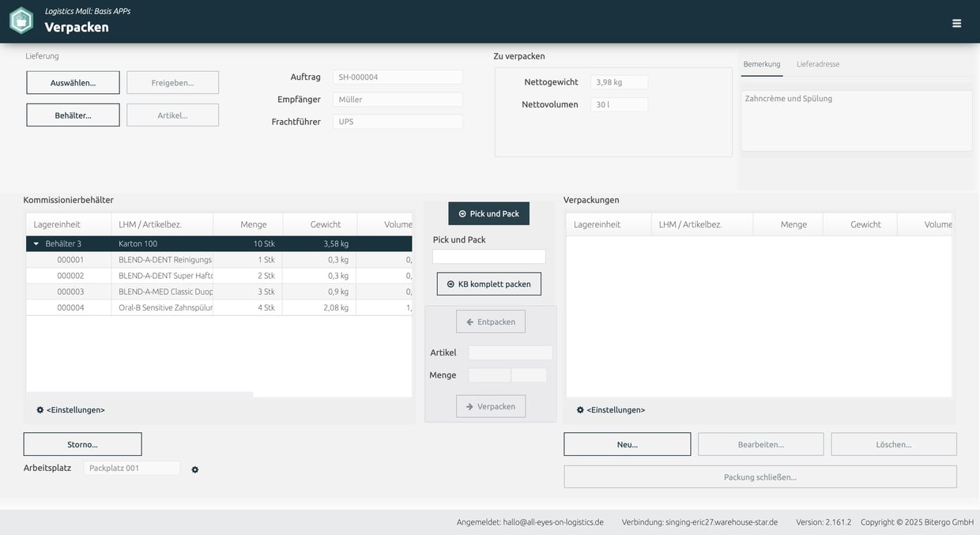Screen dimensions: 980x535
Task: Switch to the Lieferadresse tab
Action: pyautogui.click(x=818, y=64)
